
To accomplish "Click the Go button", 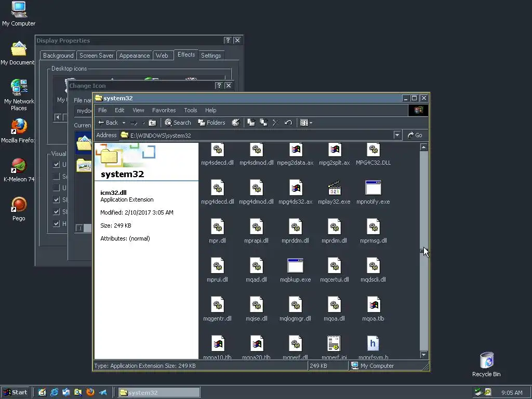I will click(x=415, y=135).
